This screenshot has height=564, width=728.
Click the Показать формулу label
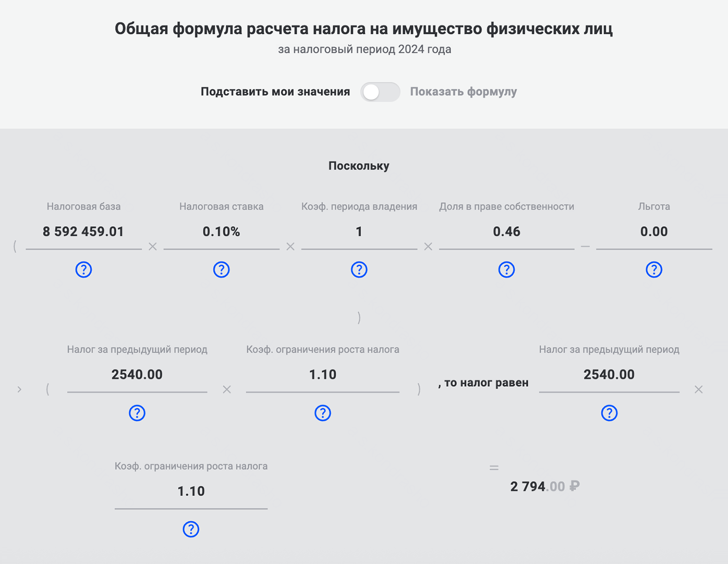pyautogui.click(x=463, y=92)
